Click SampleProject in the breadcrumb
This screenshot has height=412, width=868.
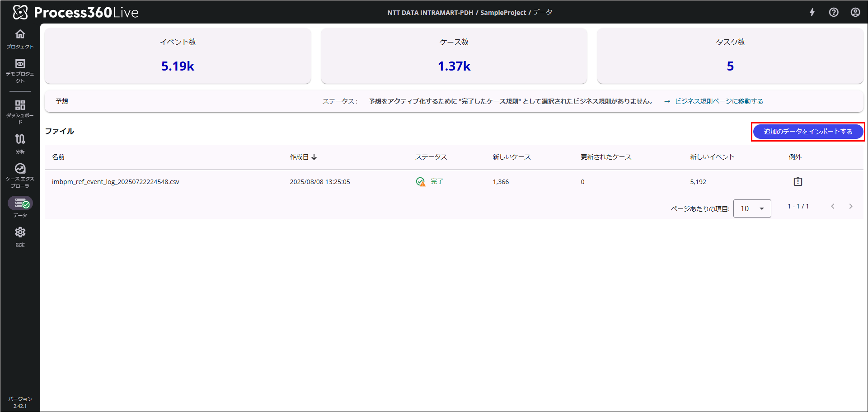(x=503, y=13)
